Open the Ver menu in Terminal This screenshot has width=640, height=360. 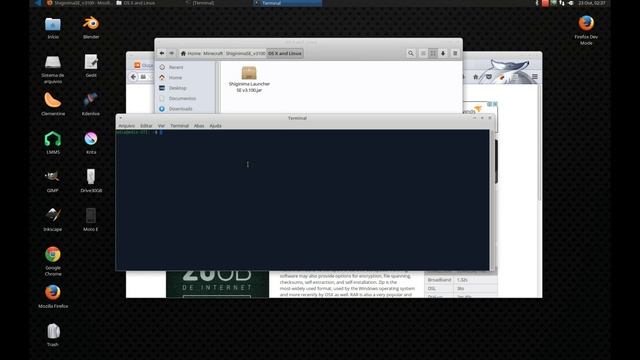pos(161,126)
